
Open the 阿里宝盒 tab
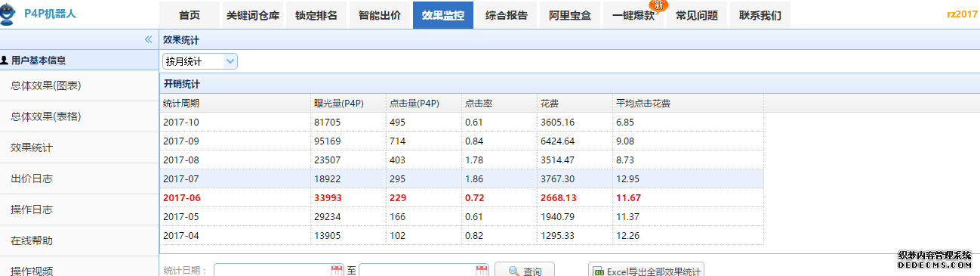pyautogui.click(x=570, y=16)
